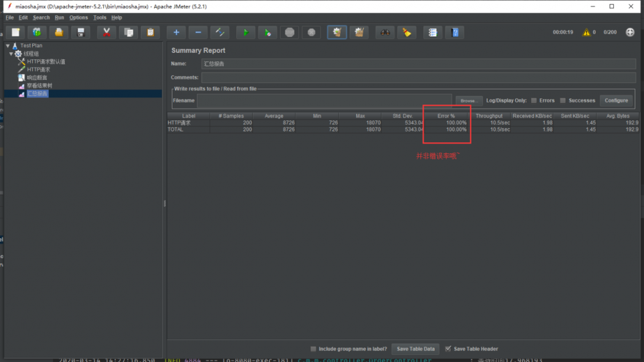Click Start no pauses icon

point(267,32)
